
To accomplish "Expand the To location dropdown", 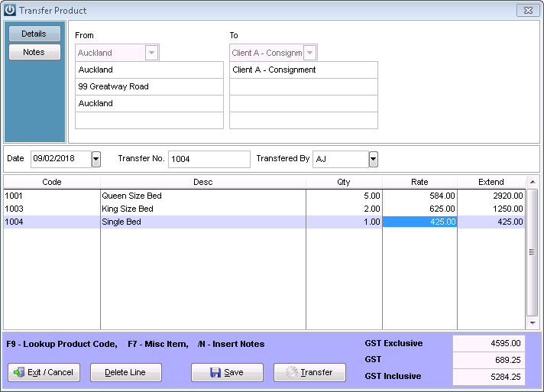I will [309, 53].
